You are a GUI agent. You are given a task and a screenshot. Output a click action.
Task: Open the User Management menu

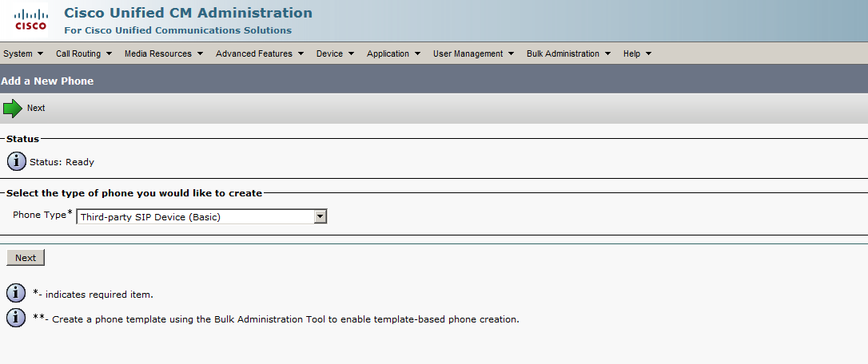474,53
